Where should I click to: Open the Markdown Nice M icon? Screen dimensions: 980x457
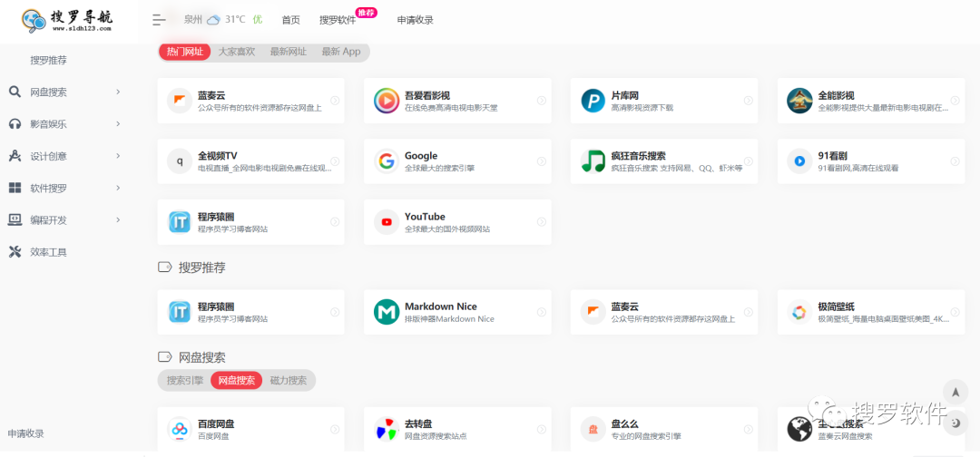tap(387, 312)
